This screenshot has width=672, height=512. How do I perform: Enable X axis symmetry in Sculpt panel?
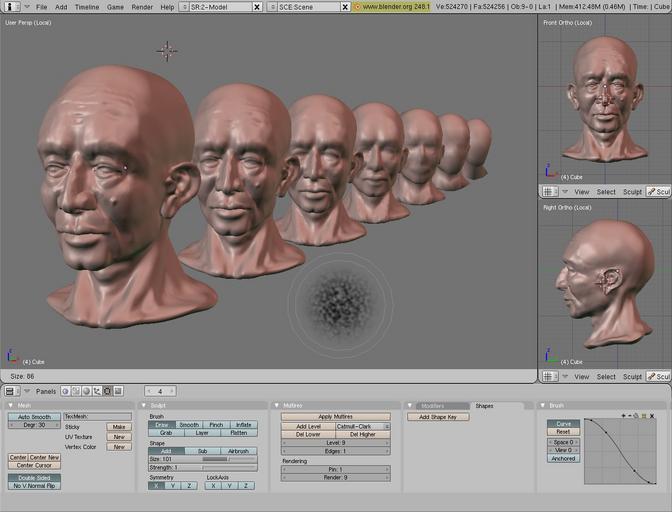coord(157,485)
